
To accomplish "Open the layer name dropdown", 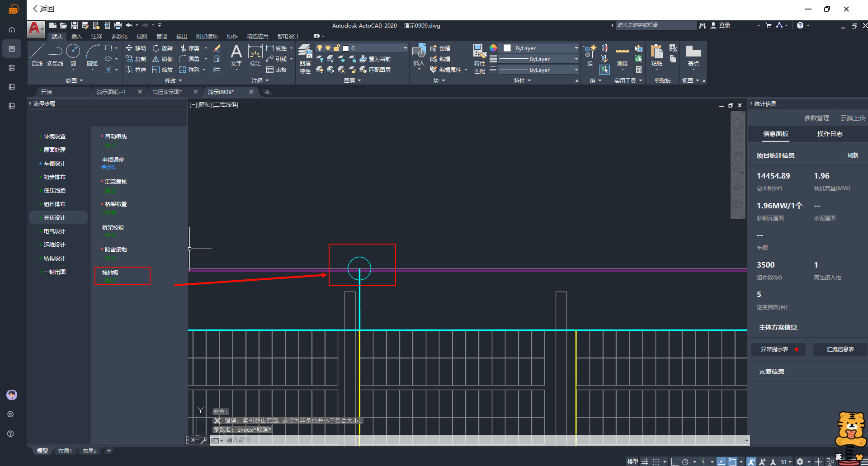I will click(x=405, y=48).
